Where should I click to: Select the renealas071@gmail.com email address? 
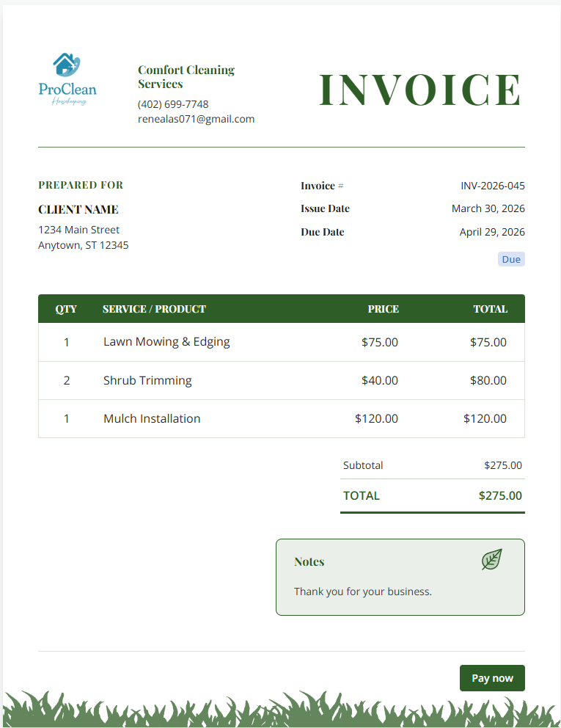(x=197, y=119)
